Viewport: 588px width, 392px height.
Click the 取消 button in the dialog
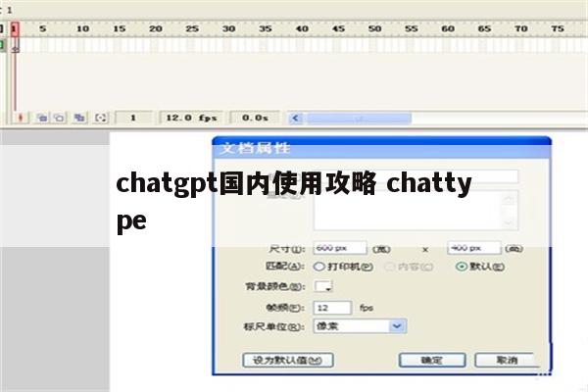[507, 360]
